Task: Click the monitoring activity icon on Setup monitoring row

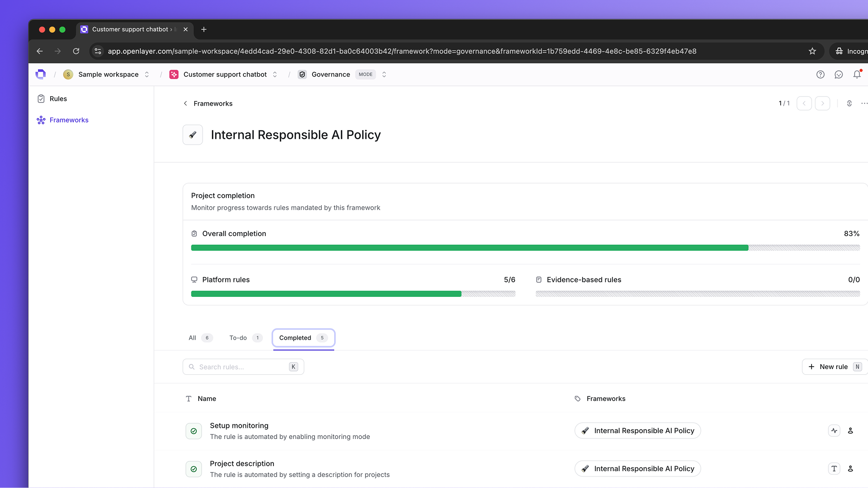Action: click(834, 430)
